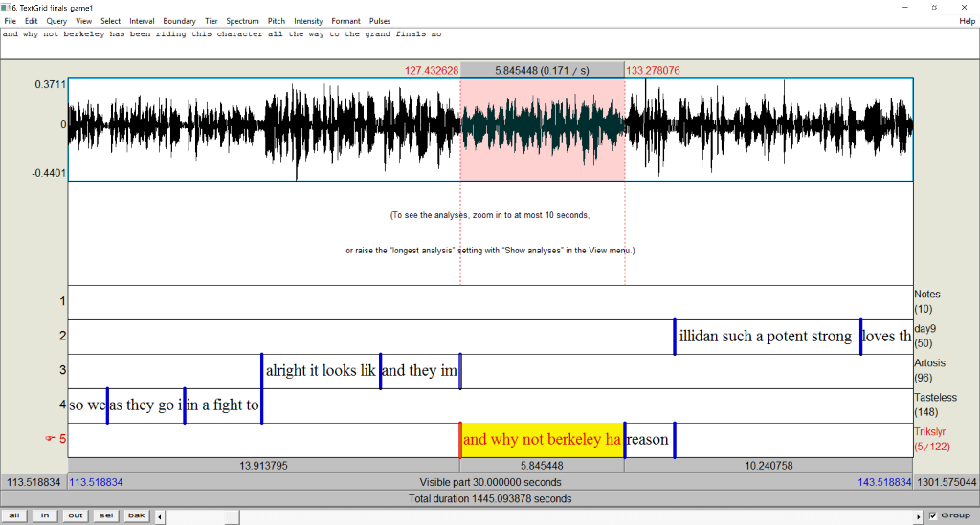Click inside the pink waveform selection
The width and height of the screenshot is (980, 525).
click(x=542, y=129)
